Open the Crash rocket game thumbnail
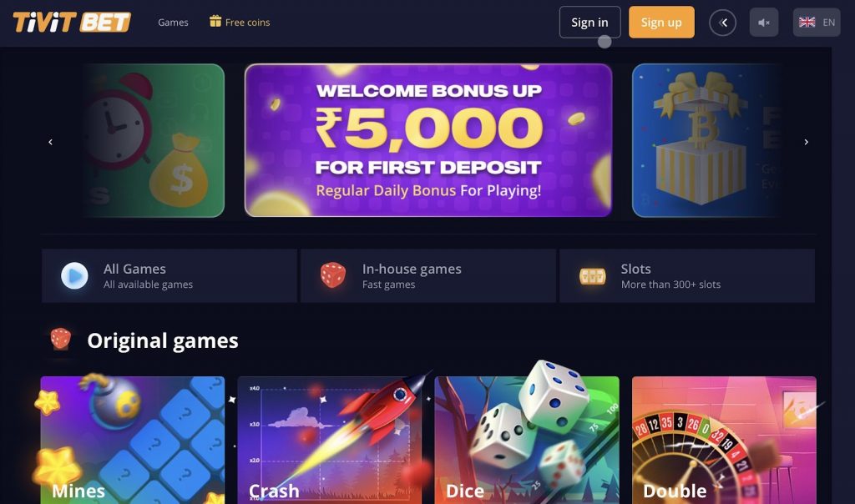The height and width of the screenshot is (504, 855). tap(330, 441)
